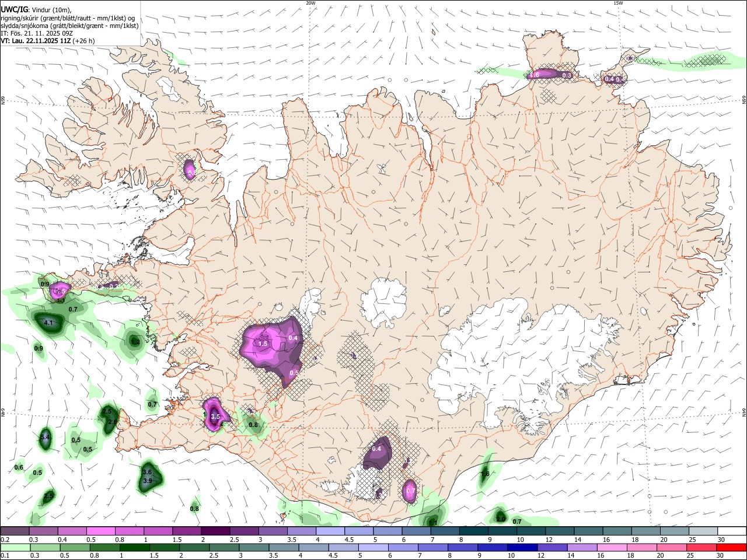Pick the pale gray 25–30 upper legend swatch

703,531
